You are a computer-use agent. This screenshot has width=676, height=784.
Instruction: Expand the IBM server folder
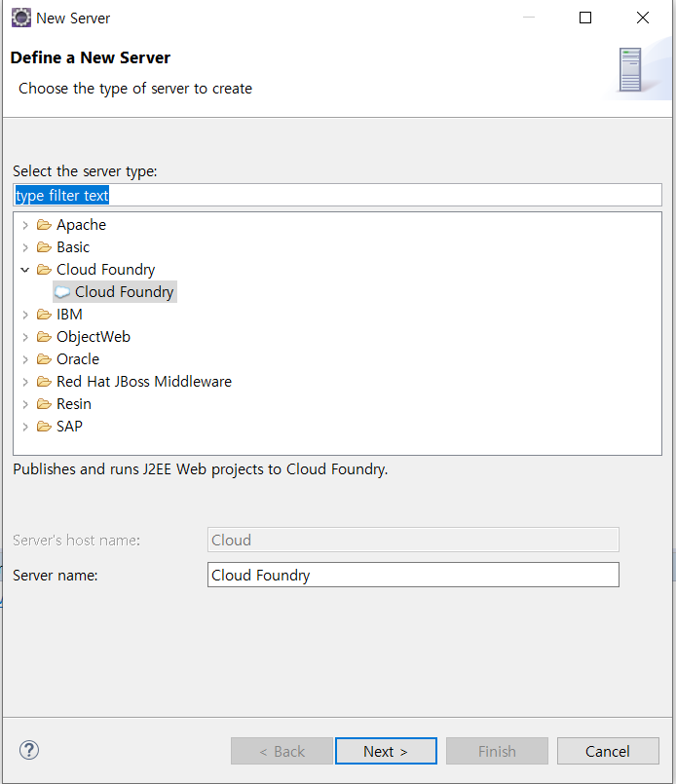25,315
